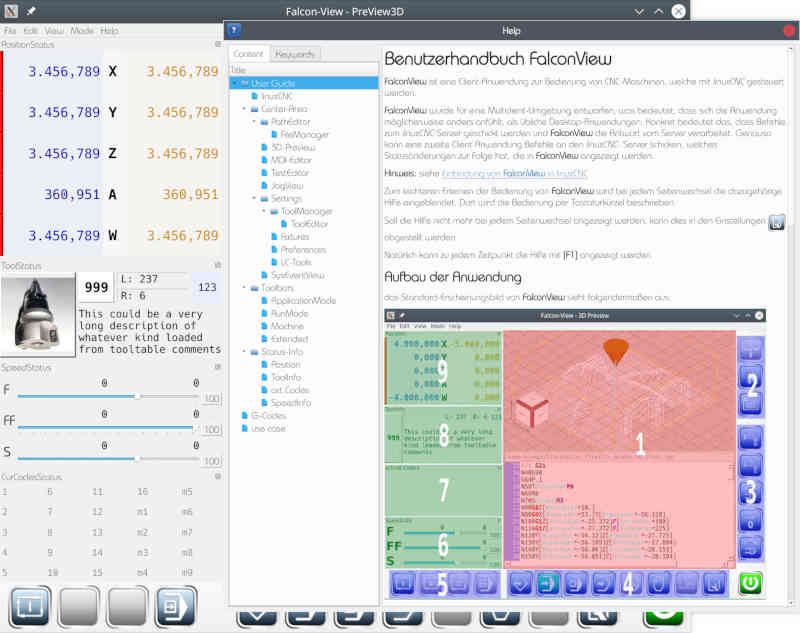Open the Position help topic

tap(286, 365)
